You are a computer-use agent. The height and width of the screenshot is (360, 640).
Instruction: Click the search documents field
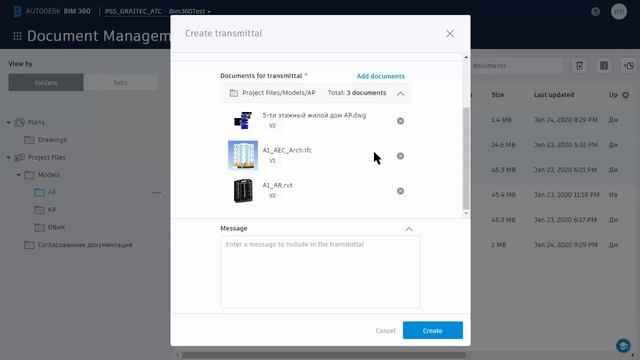pyautogui.click(x=516, y=66)
